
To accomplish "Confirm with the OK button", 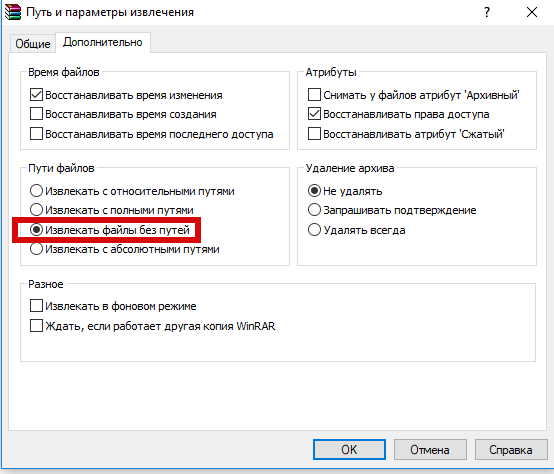I will (x=349, y=450).
